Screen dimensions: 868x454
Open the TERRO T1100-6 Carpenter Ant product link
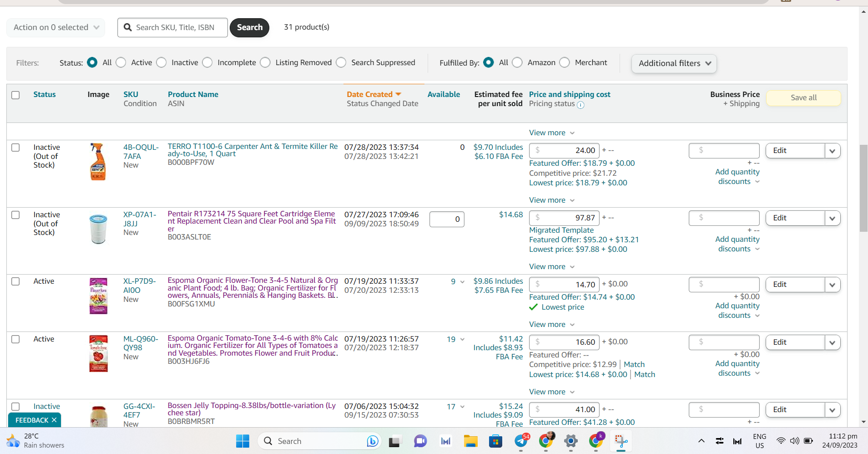coord(252,150)
